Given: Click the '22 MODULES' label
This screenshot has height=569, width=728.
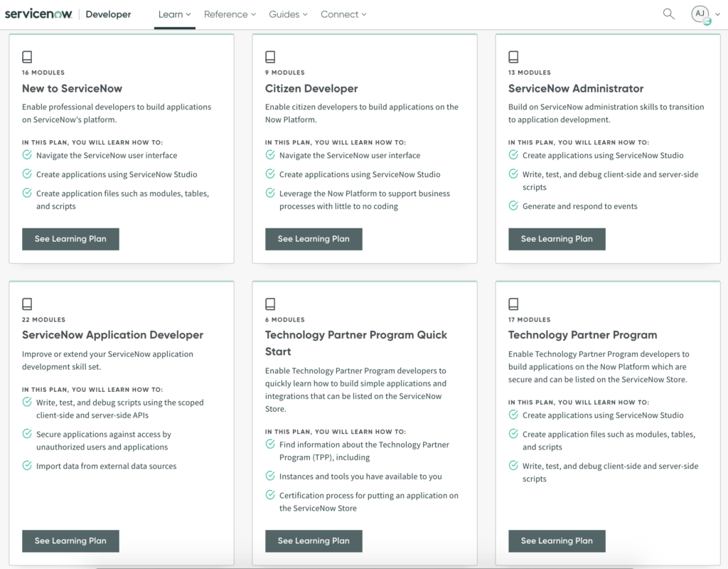Looking at the screenshot, I should tap(43, 319).
